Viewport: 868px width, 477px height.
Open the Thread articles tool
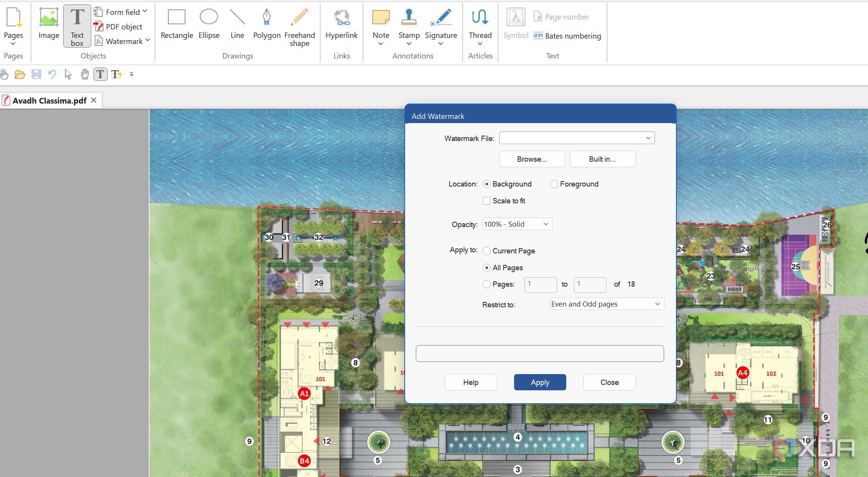tap(480, 27)
